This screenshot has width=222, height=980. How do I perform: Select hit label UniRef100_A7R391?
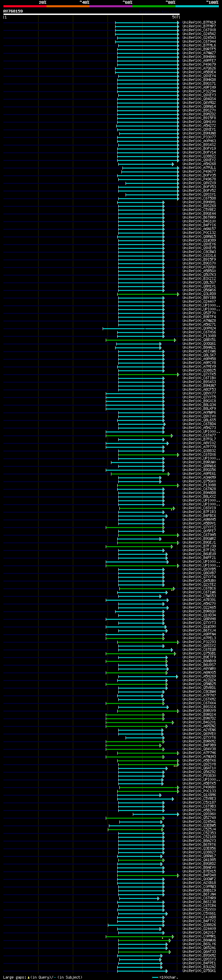[199, 601]
